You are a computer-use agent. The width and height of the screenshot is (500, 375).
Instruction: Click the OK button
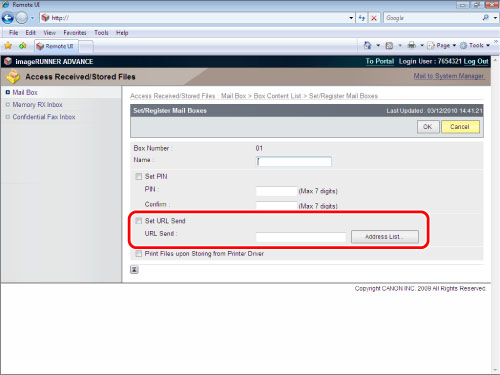click(x=428, y=127)
